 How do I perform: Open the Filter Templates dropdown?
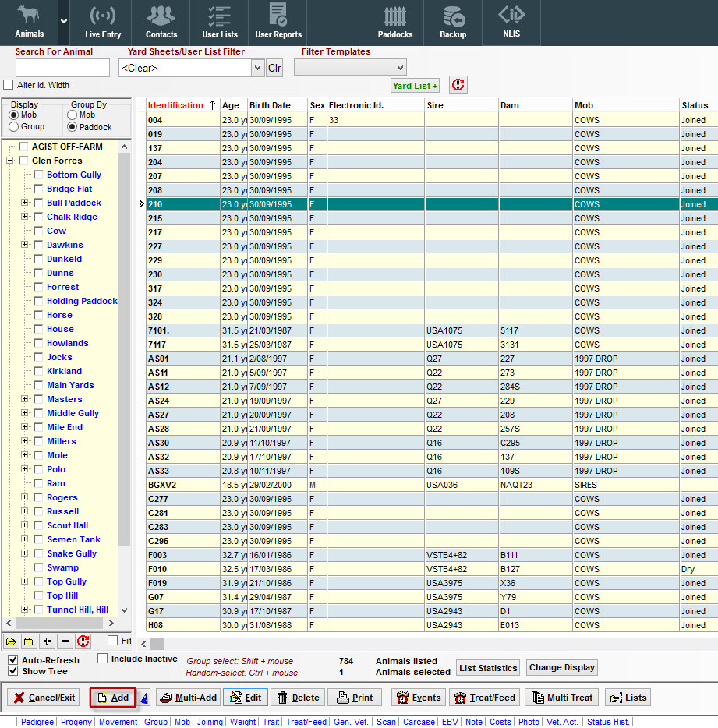tap(400, 68)
